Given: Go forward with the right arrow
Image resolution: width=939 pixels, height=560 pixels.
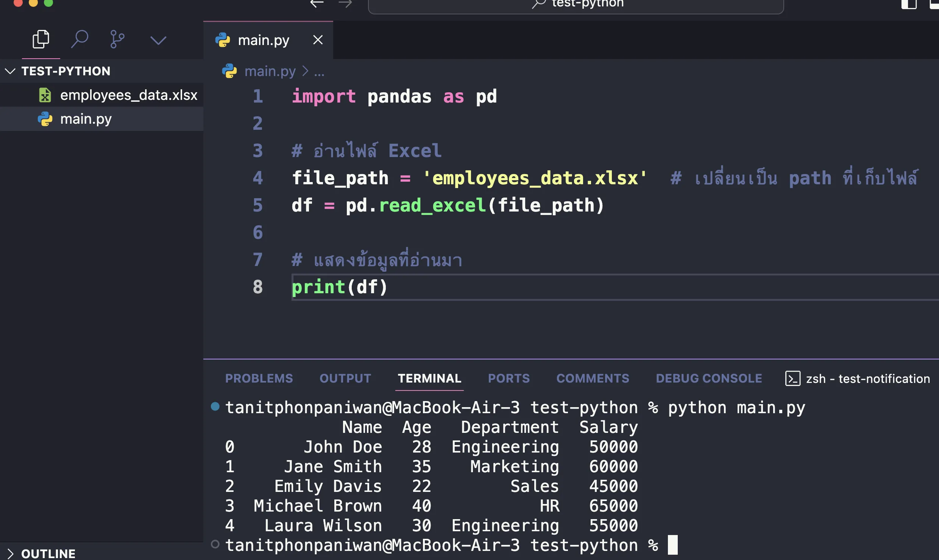Looking at the screenshot, I should tap(345, 4).
